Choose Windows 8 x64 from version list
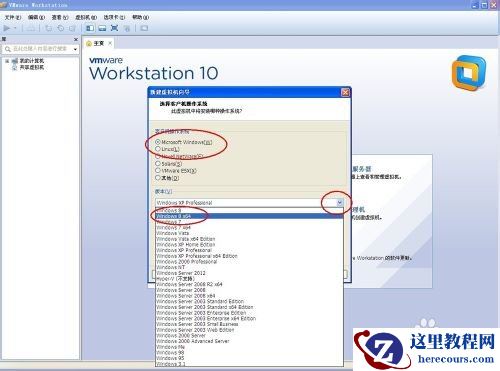The width and height of the screenshot is (500, 371). (x=249, y=216)
